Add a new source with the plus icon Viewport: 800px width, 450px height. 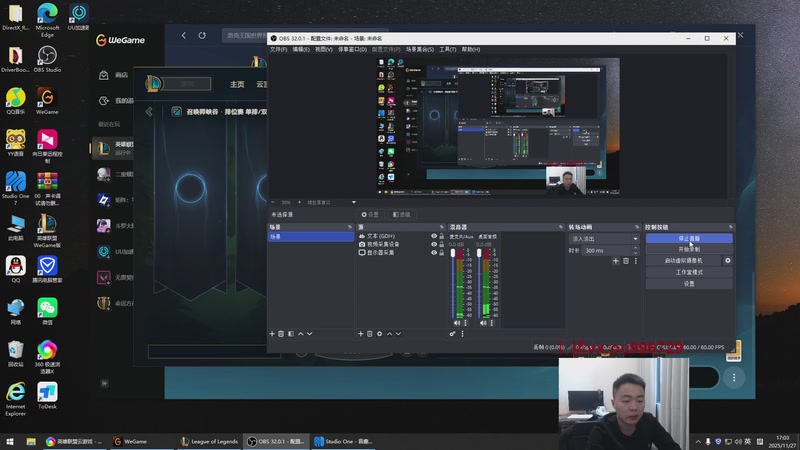361,334
